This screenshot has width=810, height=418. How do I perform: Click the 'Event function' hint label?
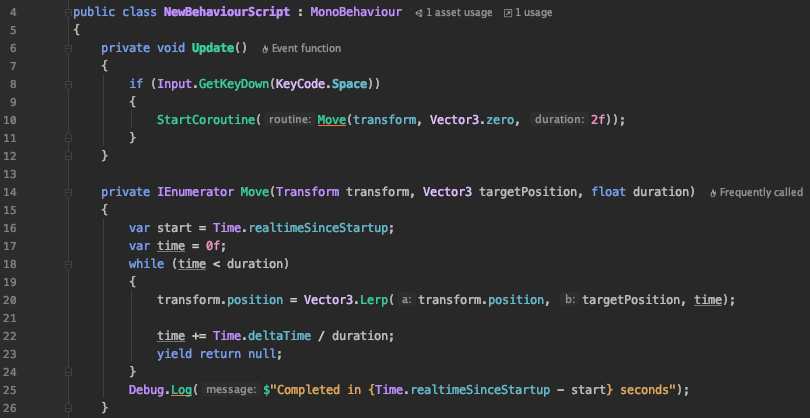(306, 49)
